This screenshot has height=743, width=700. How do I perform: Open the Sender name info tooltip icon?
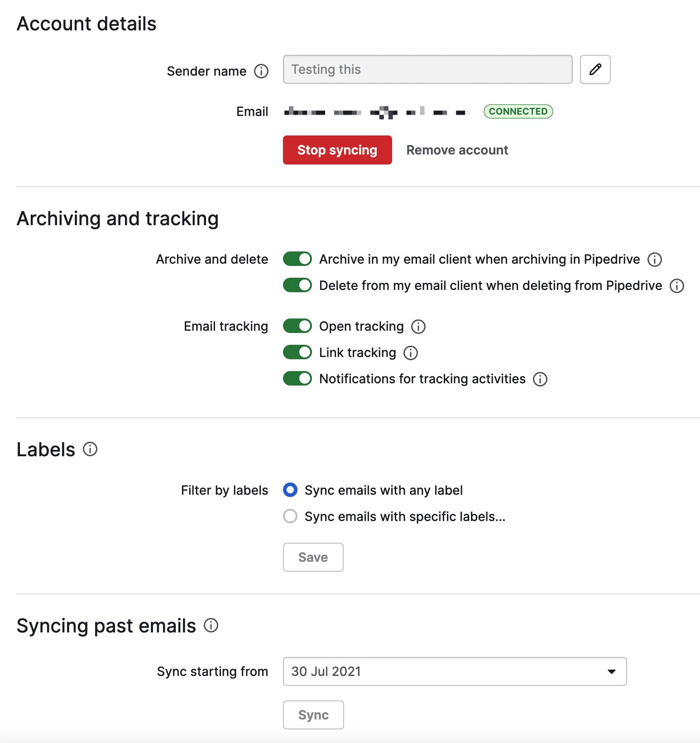point(261,71)
